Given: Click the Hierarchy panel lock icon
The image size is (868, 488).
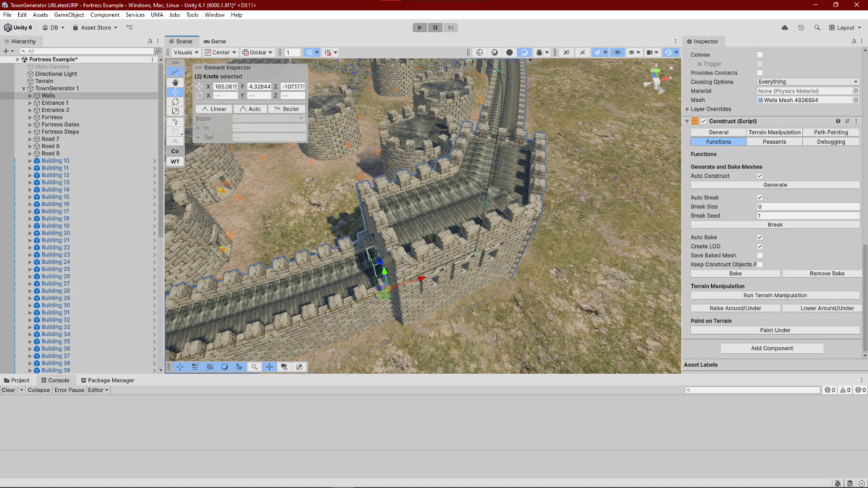Looking at the screenshot, I should point(150,41).
